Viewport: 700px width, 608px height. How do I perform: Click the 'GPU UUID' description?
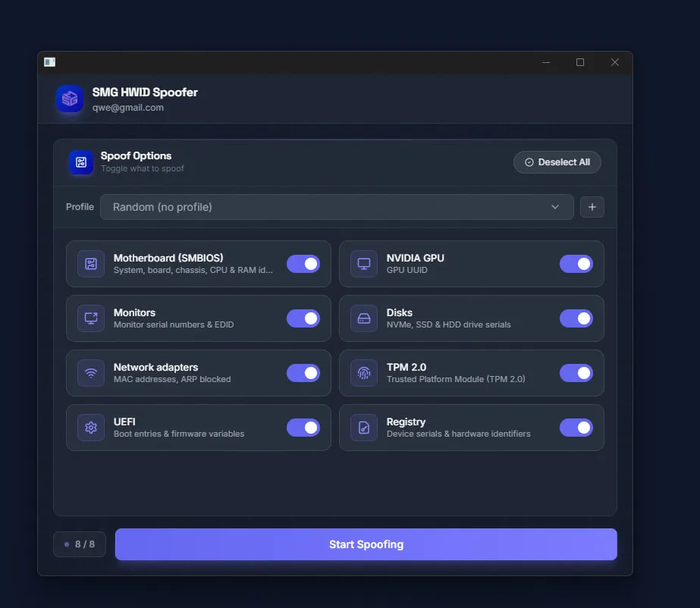407,270
